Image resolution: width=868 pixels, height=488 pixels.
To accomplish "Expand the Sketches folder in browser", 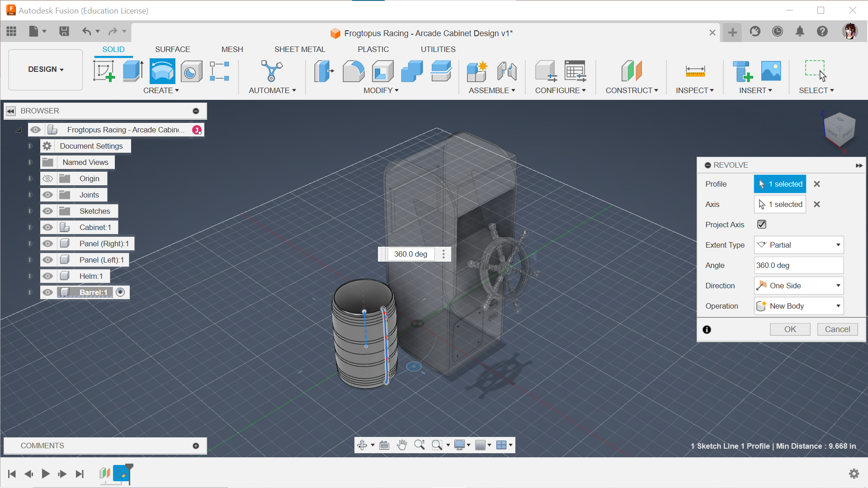I will [29, 211].
